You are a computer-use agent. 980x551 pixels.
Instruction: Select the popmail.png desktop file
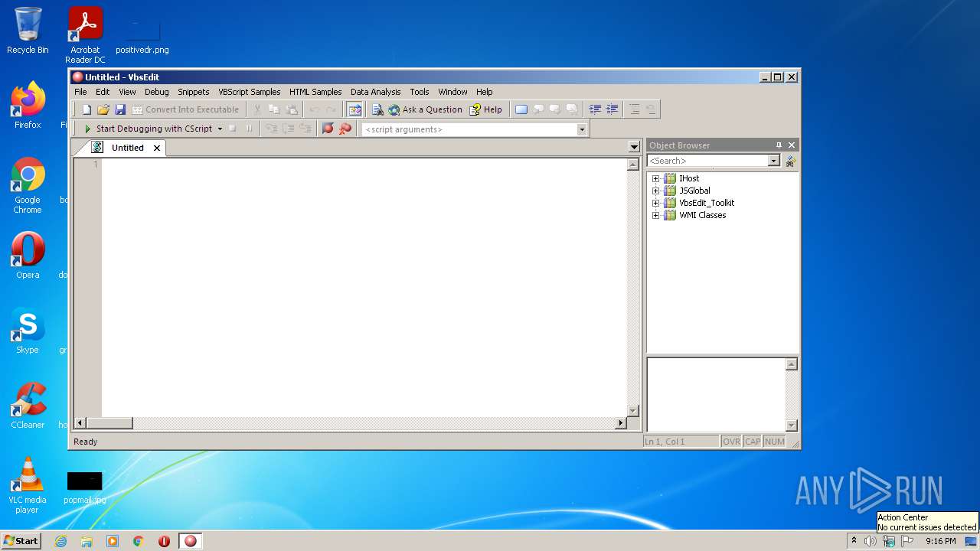point(84,487)
